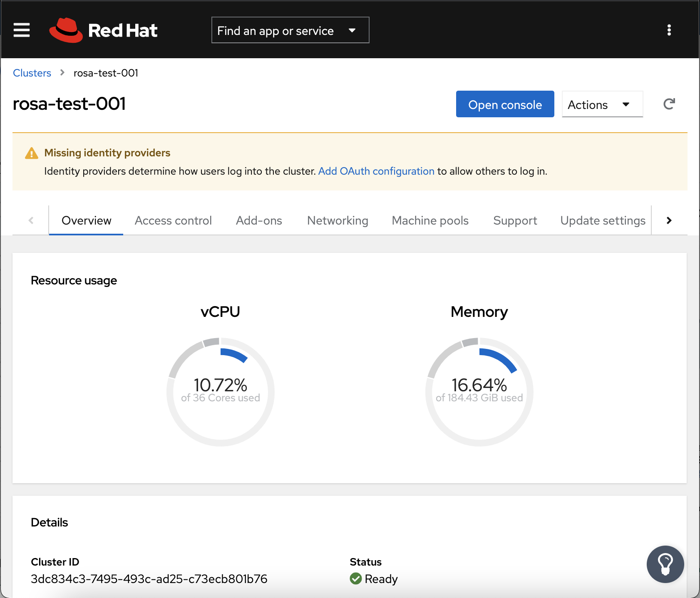Viewport: 700px width, 598px height.
Task: Click the 10.72% vCPU value
Action: 221,385
